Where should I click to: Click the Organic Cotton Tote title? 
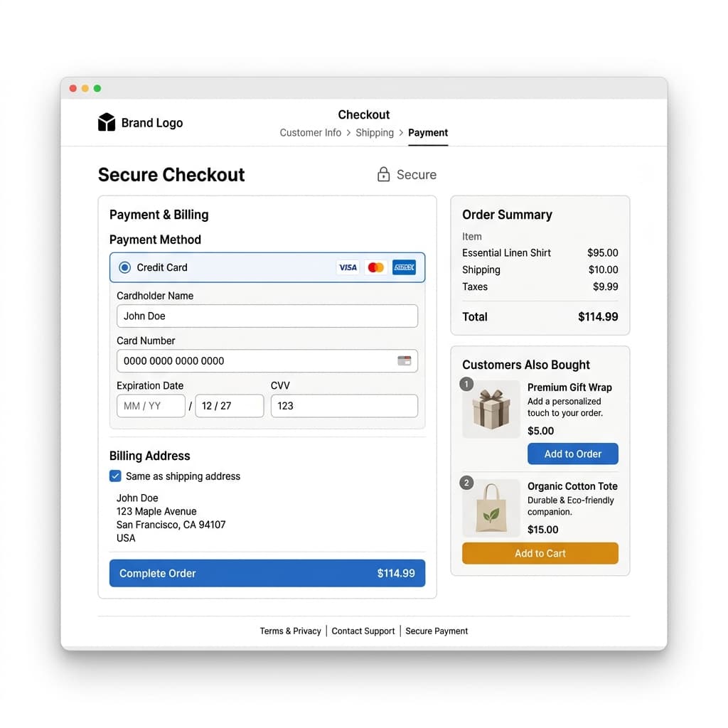pyautogui.click(x=572, y=486)
